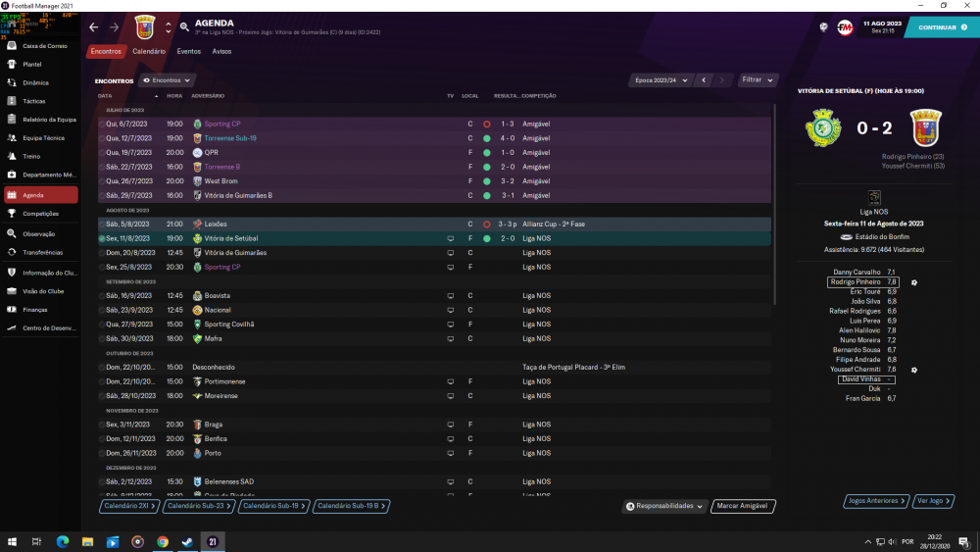Open Observação scouting icon

point(12,233)
